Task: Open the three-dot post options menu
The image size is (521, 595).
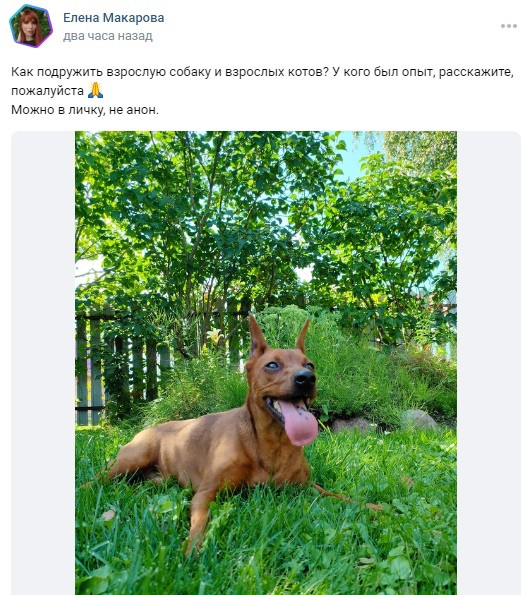Action: 508,26
